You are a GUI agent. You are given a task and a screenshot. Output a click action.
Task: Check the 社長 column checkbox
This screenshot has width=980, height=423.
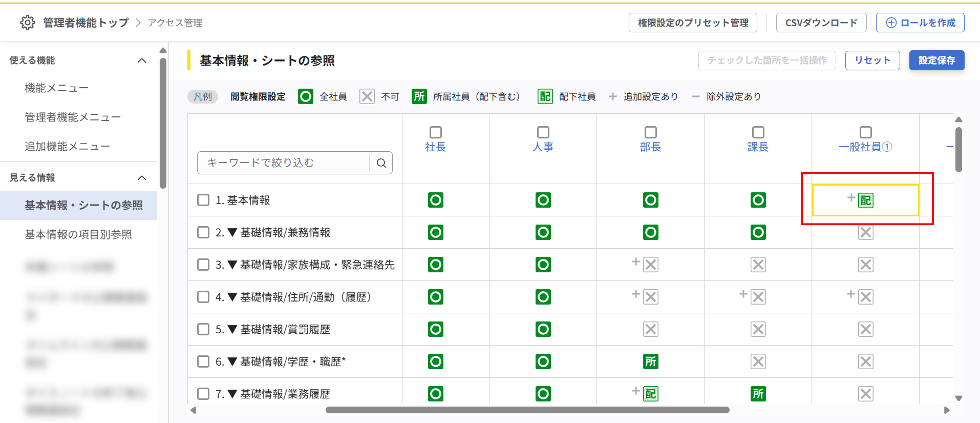click(x=436, y=132)
